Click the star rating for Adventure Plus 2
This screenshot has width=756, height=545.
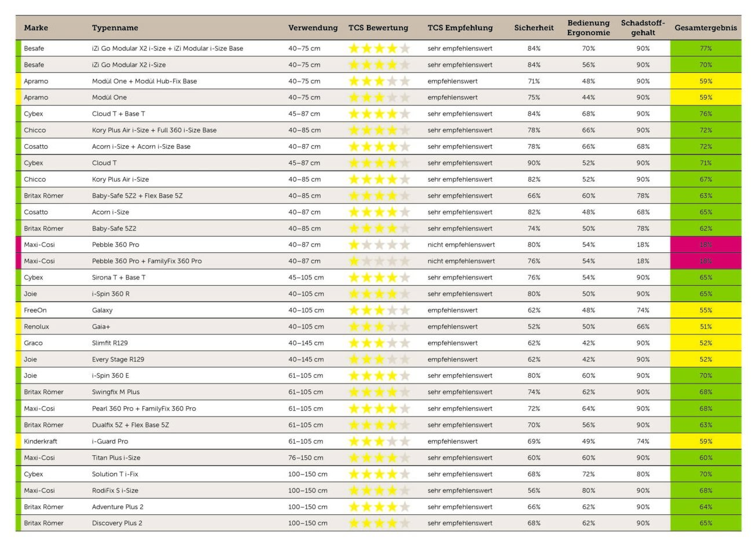coord(379,507)
